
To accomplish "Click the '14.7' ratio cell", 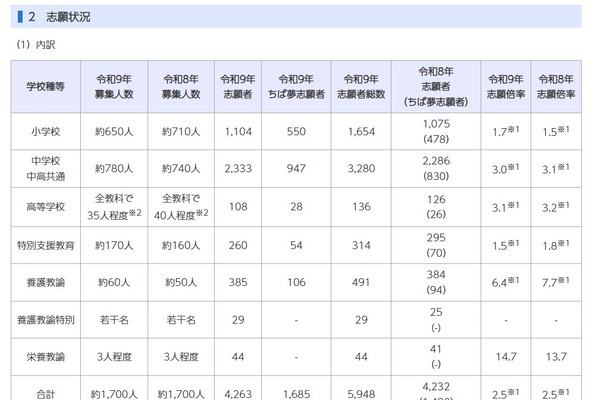I will (x=506, y=357).
